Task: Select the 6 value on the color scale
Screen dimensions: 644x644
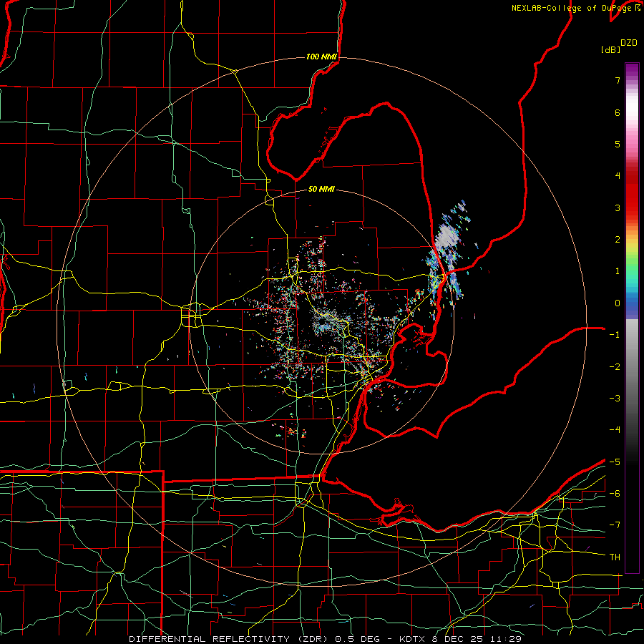Action: [x=618, y=112]
